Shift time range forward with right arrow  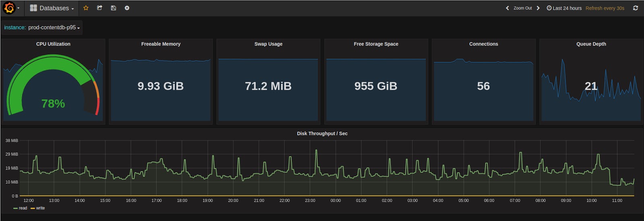coord(538,8)
